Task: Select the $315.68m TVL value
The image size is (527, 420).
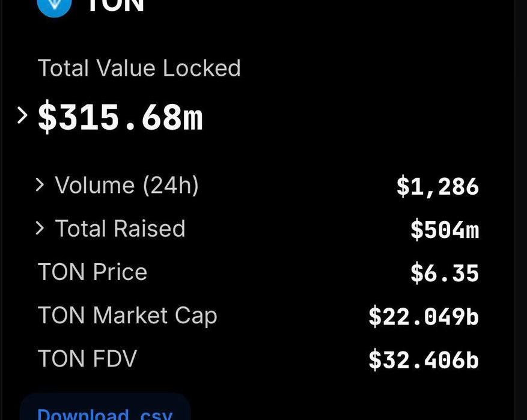Action: 120,117
